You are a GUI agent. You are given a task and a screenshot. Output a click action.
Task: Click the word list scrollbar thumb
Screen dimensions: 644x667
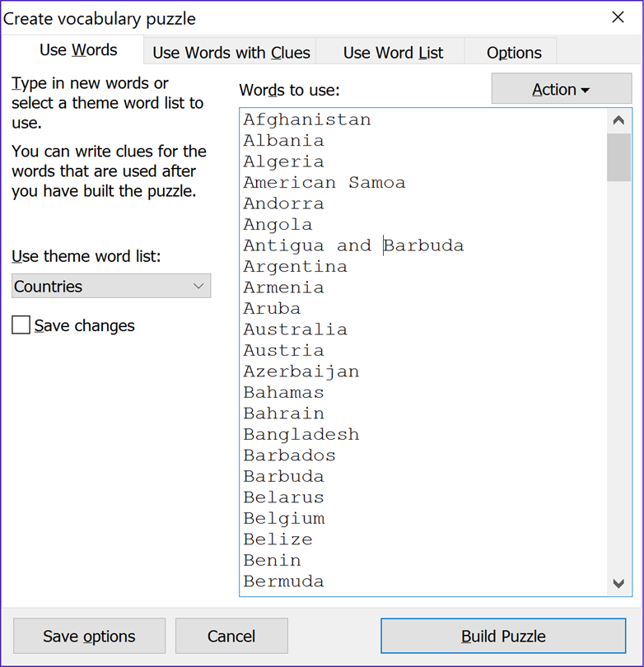tap(618, 156)
